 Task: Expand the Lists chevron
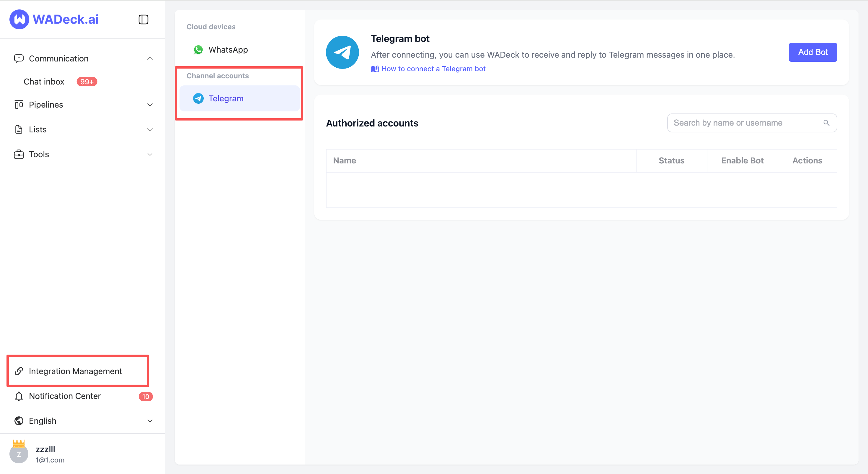pyautogui.click(x=150, y=129)
